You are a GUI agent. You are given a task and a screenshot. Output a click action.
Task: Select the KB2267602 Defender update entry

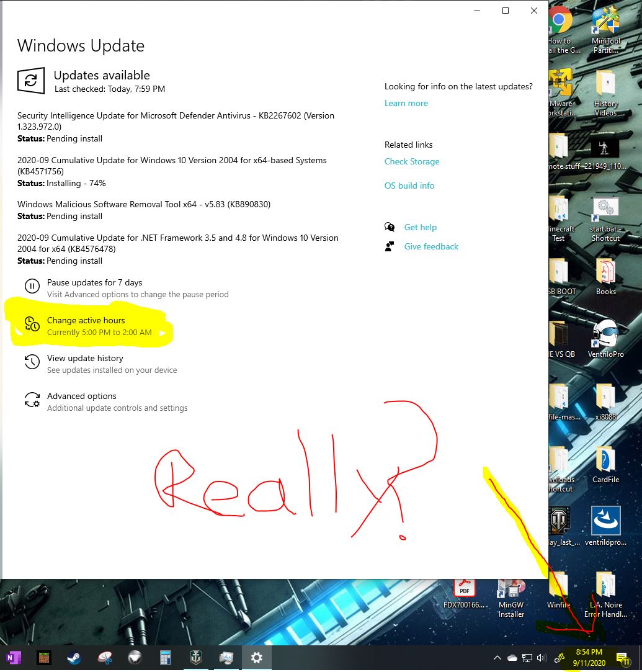[x=176, y=127]
